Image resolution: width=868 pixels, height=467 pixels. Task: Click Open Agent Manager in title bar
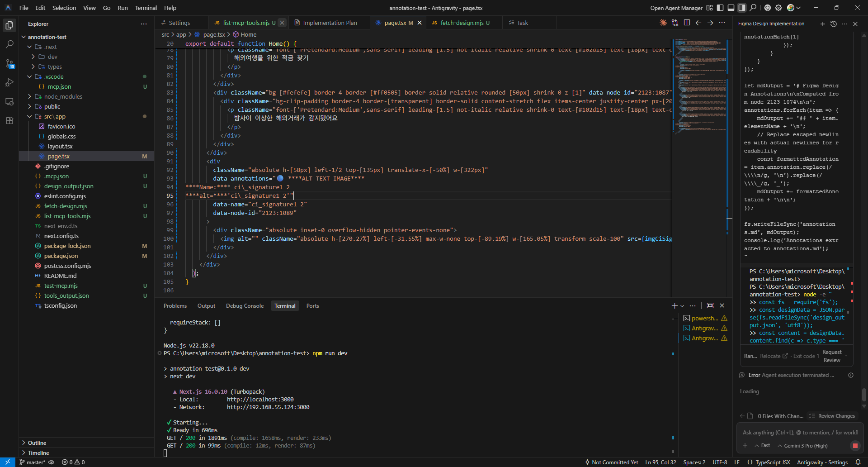(676, 8)
